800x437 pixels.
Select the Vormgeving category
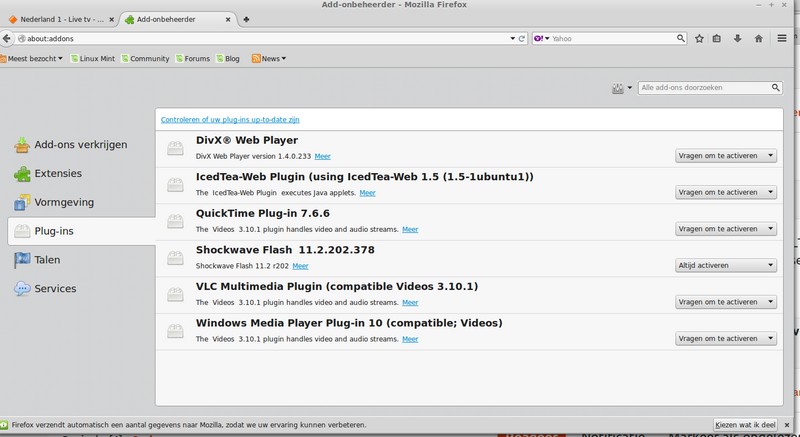pos(82,202)
